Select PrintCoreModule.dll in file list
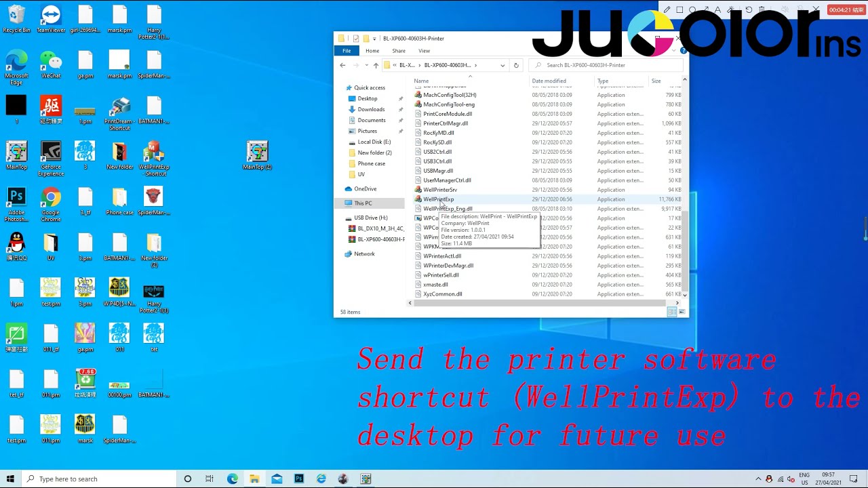Image resolution: width=868 pixels, height=488 pixels. pyautogui.click(x=448, y=114)
